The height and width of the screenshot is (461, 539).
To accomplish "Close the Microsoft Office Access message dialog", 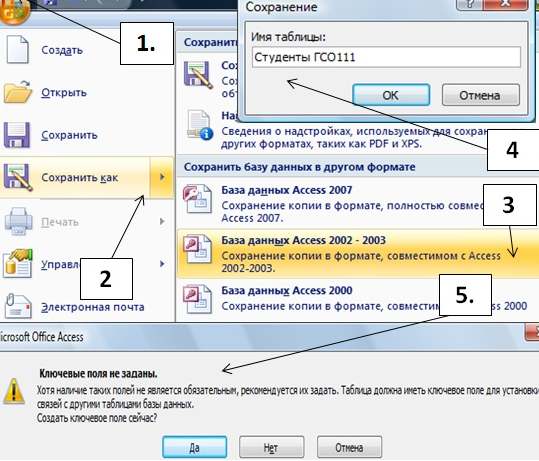I will (533, 332).
